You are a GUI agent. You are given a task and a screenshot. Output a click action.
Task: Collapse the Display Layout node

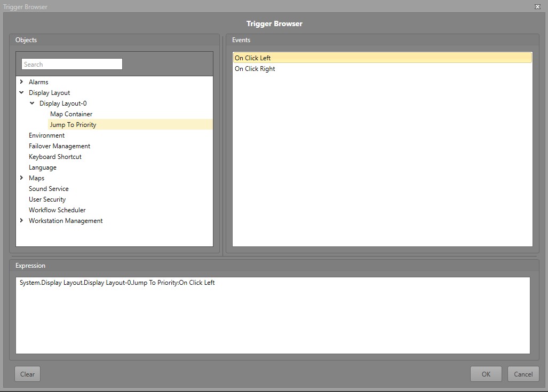pyautogui.click(x=21, y=93)
